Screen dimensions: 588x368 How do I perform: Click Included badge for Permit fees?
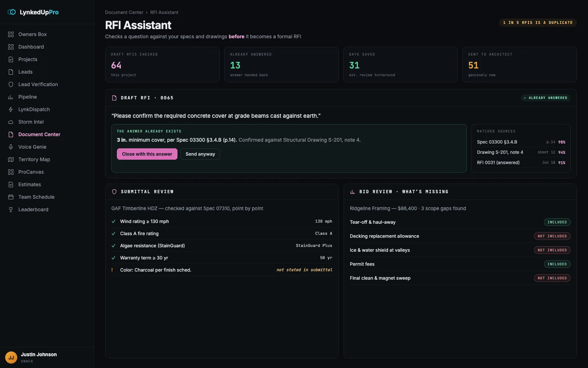[x=557, y=264]
